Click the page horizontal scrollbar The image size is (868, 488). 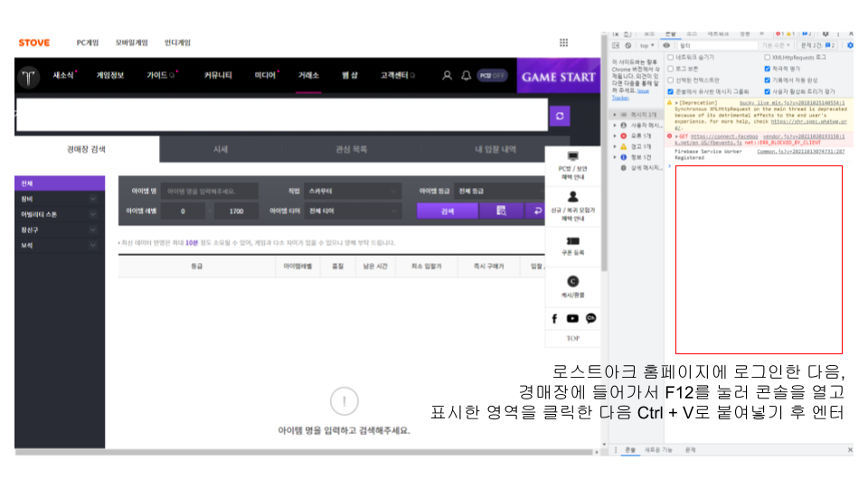pos(304,452)
